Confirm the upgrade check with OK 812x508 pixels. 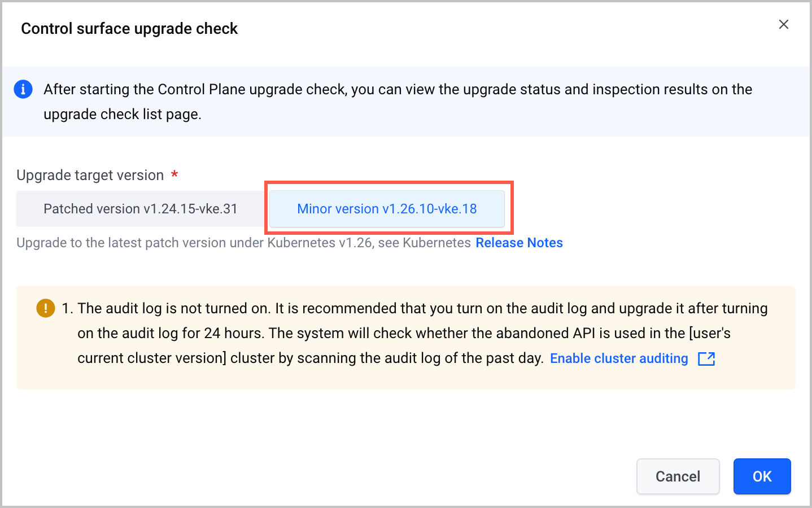(x=762, y=476)
